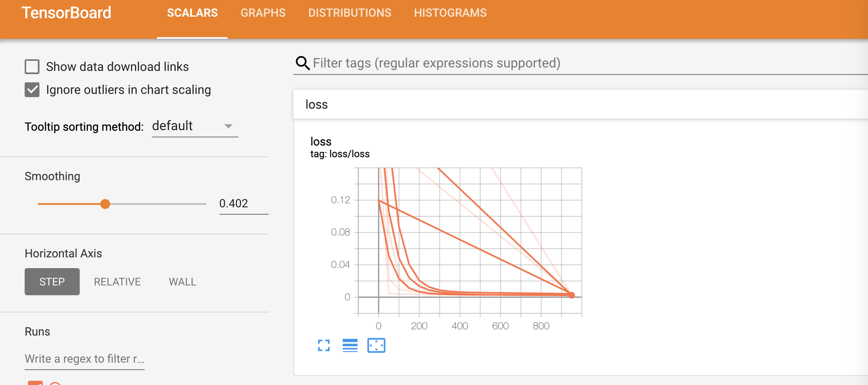The image size is (868, 385).
Task: Toggle y-axis log scale icon
Action: point(350,345)
